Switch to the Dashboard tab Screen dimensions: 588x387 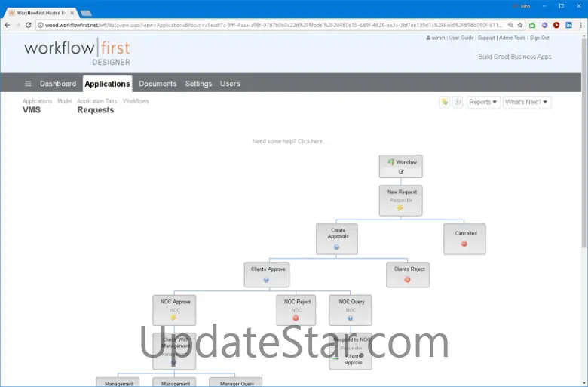click(58, 84)
